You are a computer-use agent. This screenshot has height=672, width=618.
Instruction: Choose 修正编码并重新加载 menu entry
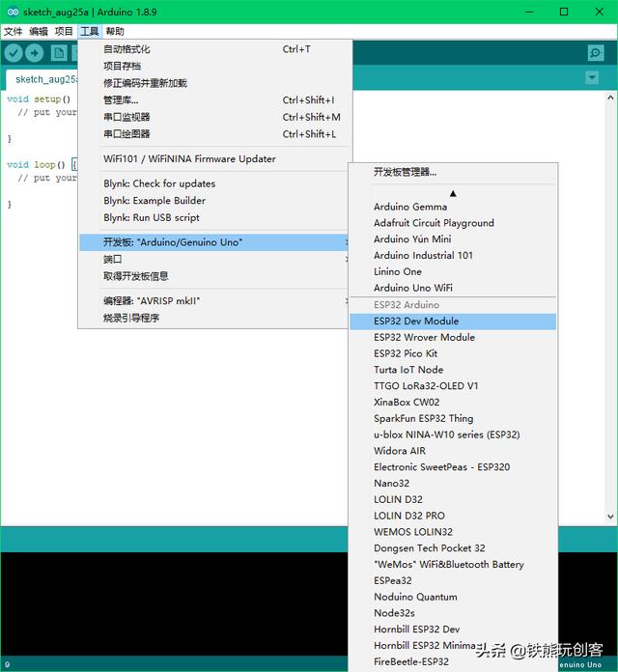click(215, 83)
